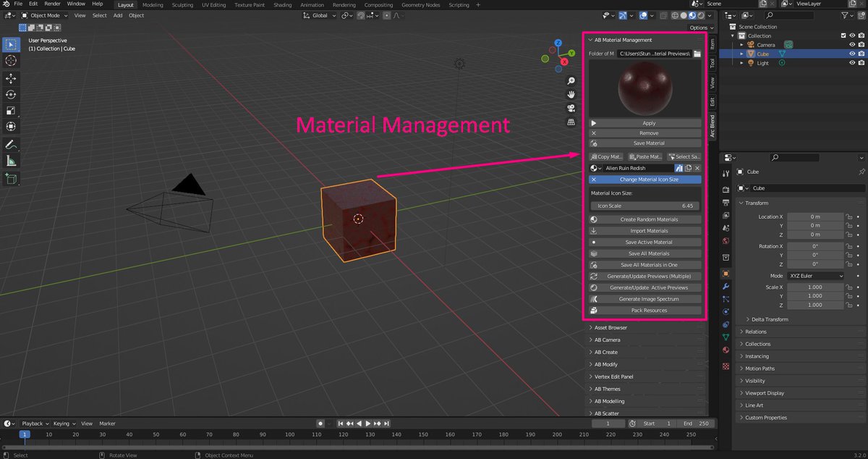Open the XYZ Euler rotation mode dropdown
The height and width of the screenshot is (459, 868).
[816, 276]
